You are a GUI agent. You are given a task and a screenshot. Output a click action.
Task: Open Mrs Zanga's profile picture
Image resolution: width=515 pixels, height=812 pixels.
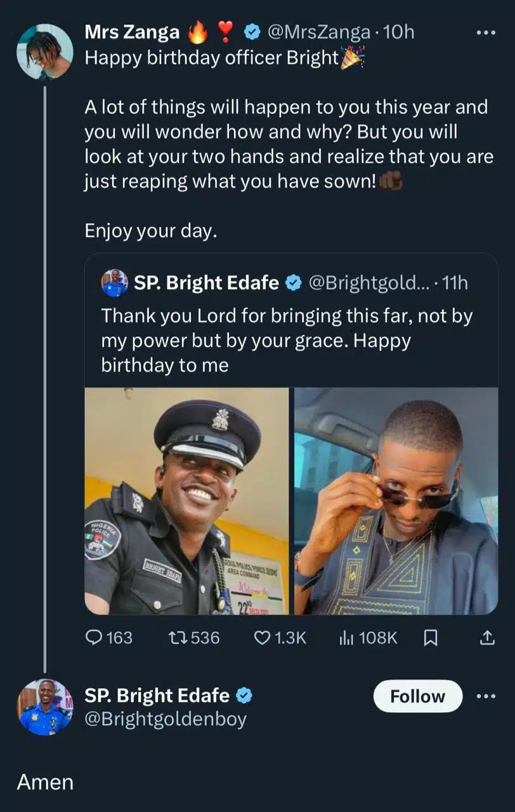(44, 51)
